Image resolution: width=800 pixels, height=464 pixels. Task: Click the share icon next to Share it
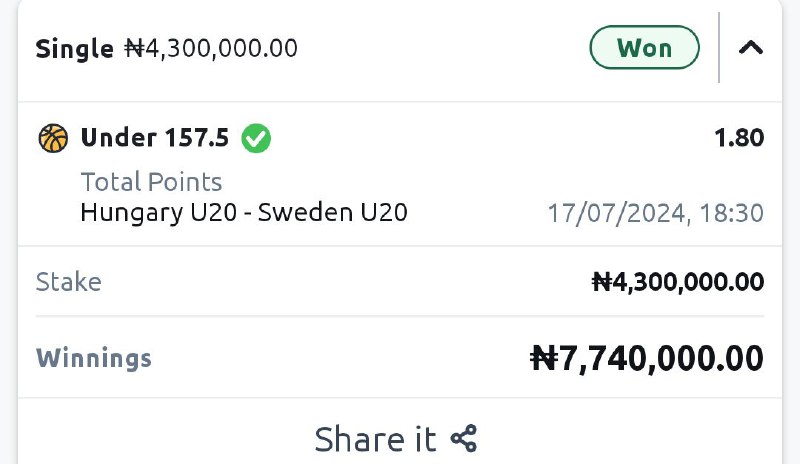click(x=463, y=439)
